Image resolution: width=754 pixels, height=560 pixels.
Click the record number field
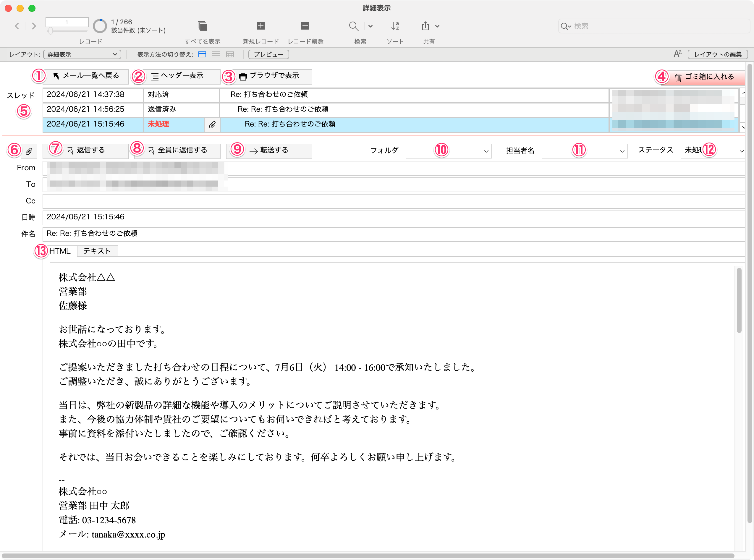[x=67, y=22]
